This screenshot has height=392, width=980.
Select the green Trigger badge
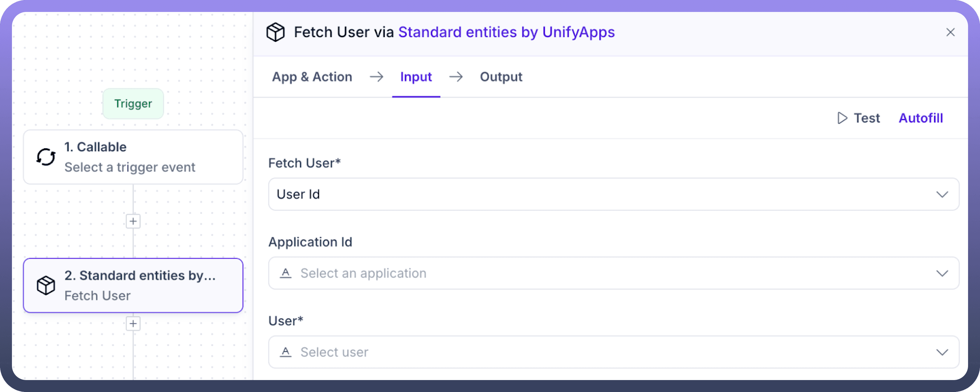[x=133, y=103]
